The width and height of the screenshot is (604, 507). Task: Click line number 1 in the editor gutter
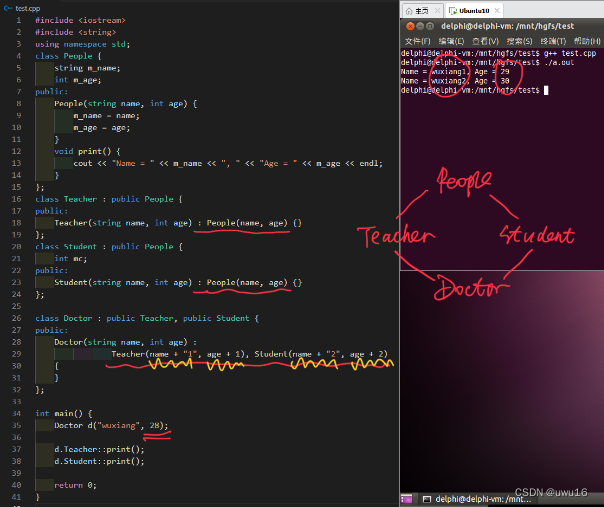[x=18, y=20]
